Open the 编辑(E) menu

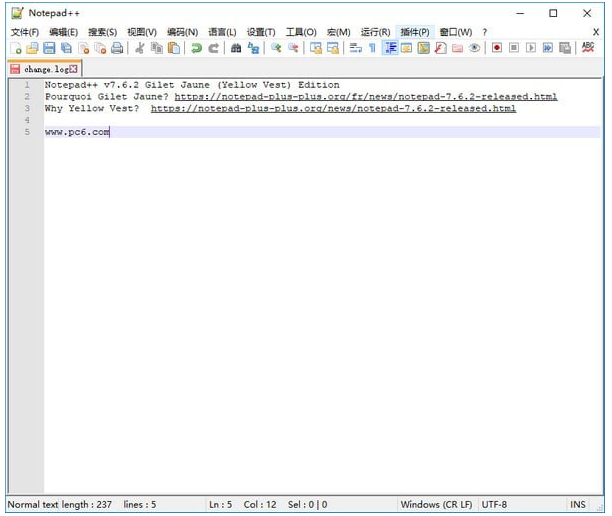[63, 32]
